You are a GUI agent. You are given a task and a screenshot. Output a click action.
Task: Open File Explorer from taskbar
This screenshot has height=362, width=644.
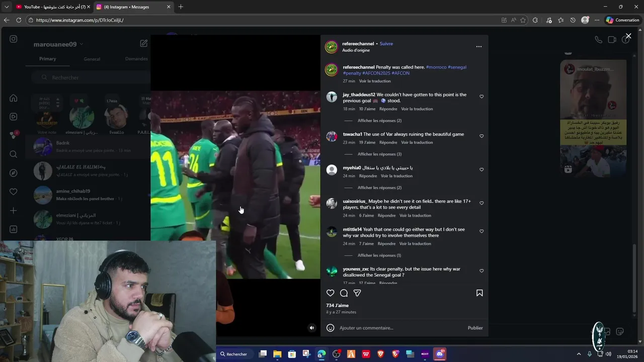(277, 354)
